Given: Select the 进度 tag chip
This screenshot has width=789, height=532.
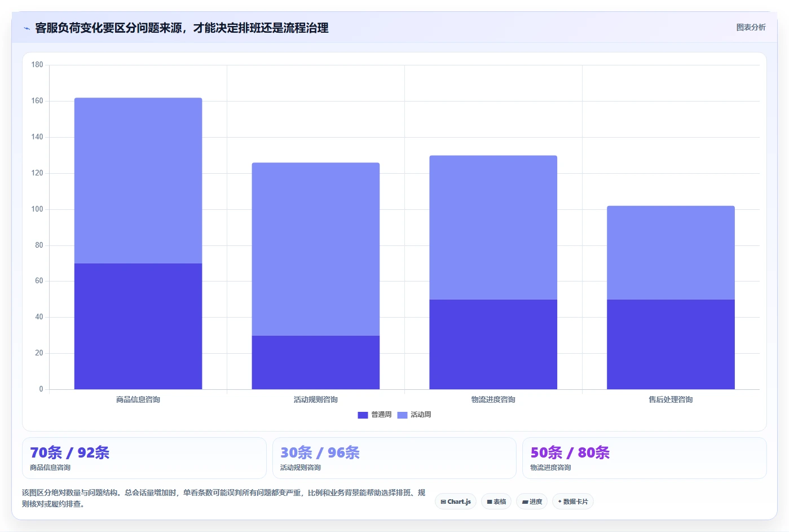Looking at the screenshot, I should coord(532,502).
